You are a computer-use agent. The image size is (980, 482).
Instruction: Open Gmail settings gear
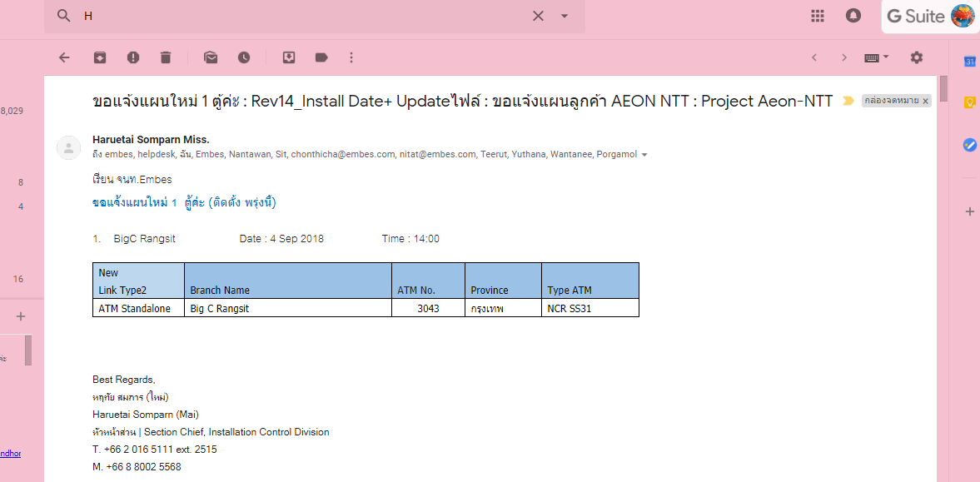pos(916,57)
